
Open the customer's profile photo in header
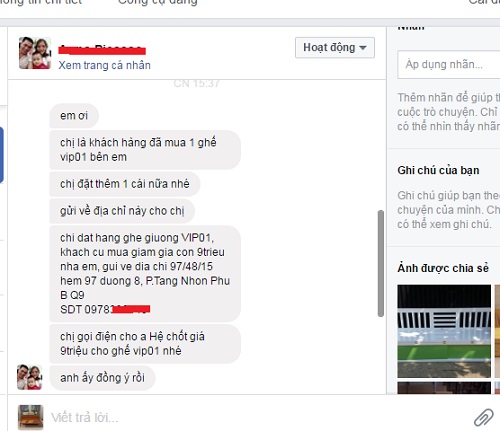pos(35,53)
